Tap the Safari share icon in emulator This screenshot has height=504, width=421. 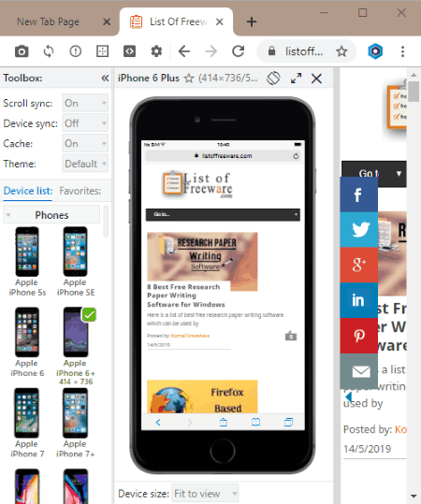(224, 422)
